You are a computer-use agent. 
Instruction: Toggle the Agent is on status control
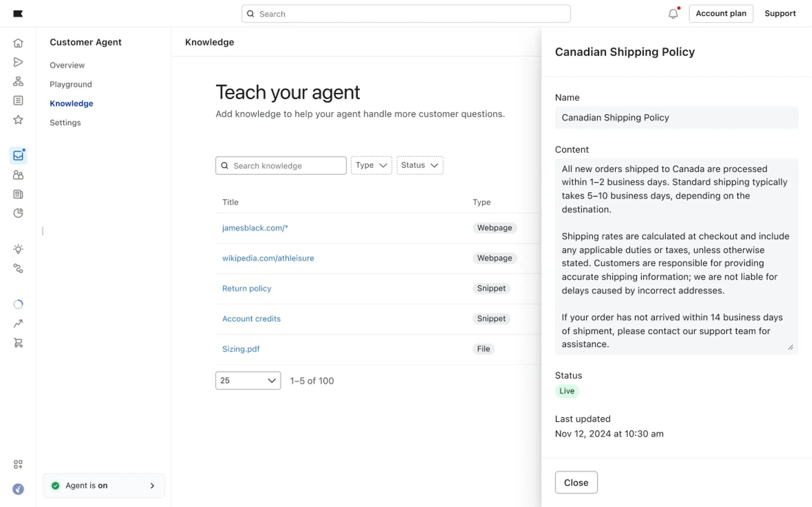point(103,485)
